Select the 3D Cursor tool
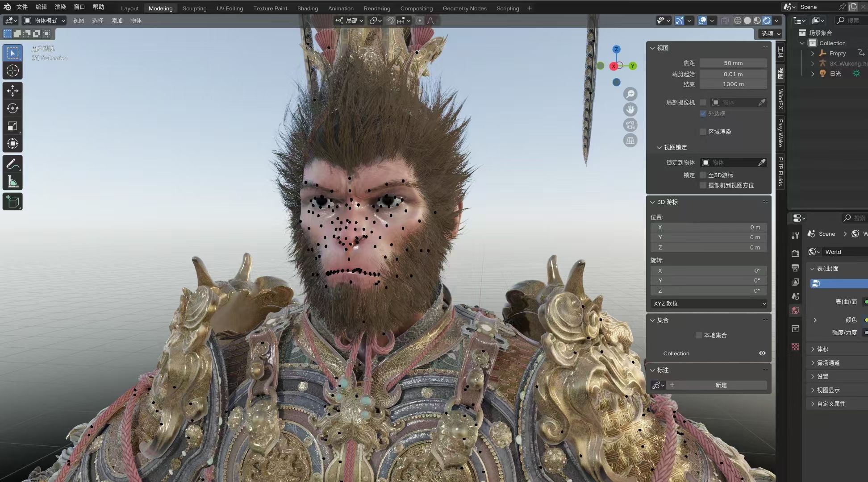The width and height of the screenshot is (868, 482). point(13,71)
